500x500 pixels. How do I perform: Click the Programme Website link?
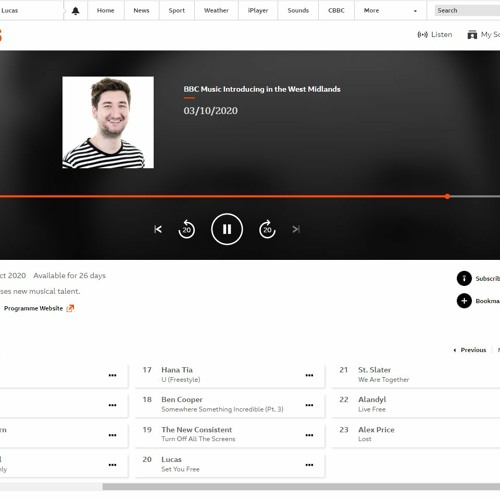tap(33, 308)
